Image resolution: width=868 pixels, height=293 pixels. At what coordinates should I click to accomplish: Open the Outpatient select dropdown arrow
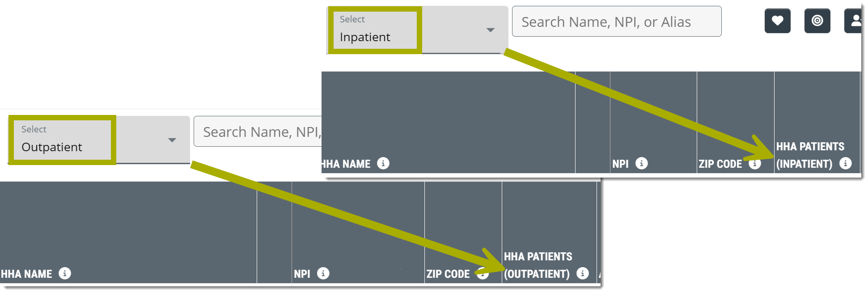coord(172,140)
